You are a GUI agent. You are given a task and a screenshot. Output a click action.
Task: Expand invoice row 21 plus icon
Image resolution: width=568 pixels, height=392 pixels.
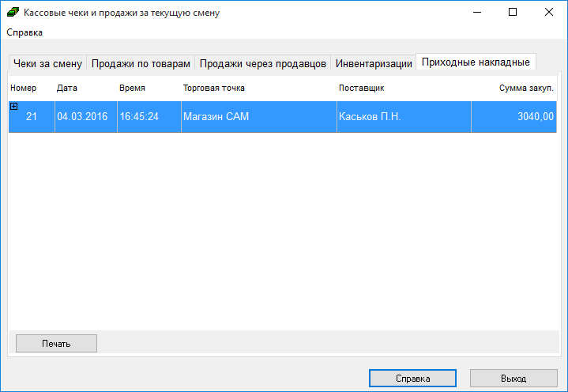tap(13, 106)
